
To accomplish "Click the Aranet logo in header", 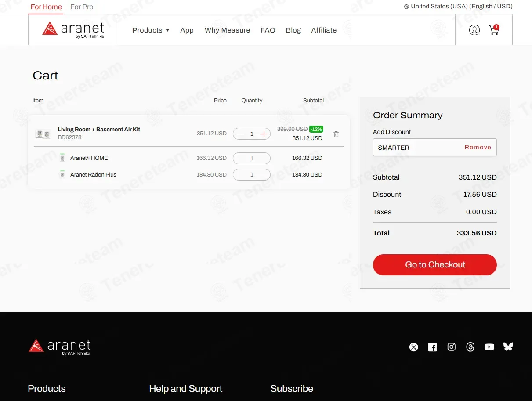I will (73, 29).
